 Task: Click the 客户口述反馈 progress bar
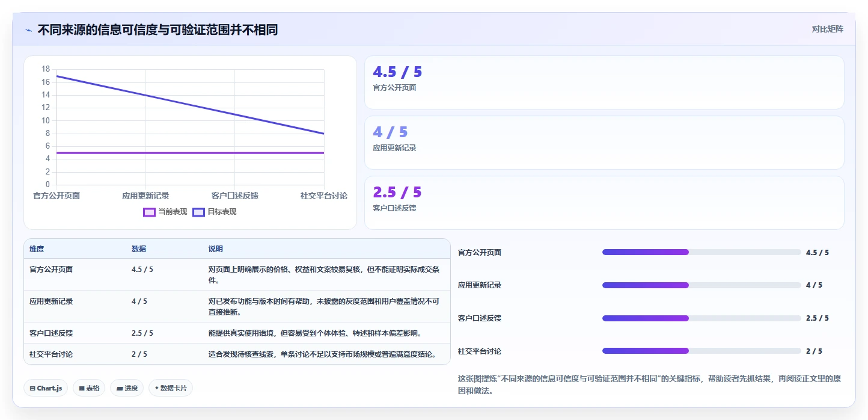coord(701,318)
